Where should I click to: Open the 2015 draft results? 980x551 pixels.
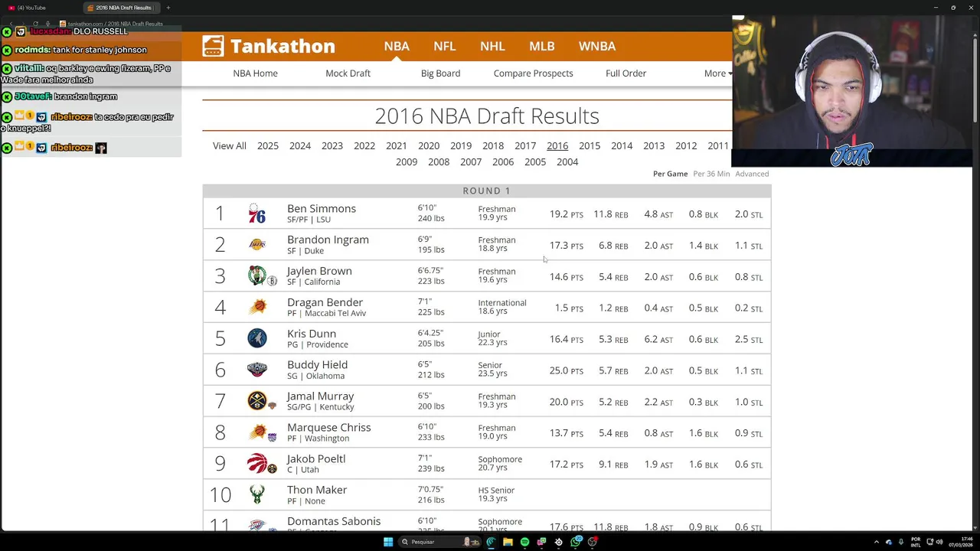[x=590, y=146]
